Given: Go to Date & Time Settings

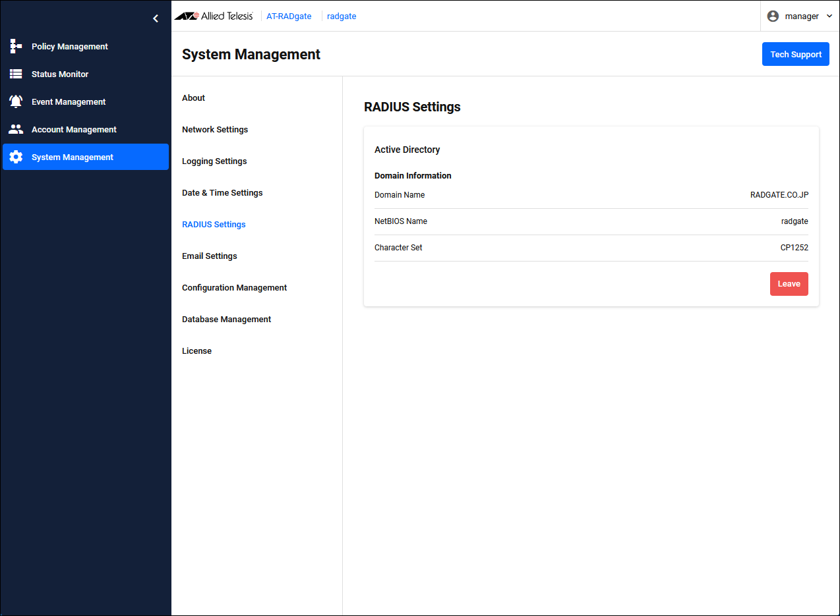Looking at the screenshot, I should point(222,193).
